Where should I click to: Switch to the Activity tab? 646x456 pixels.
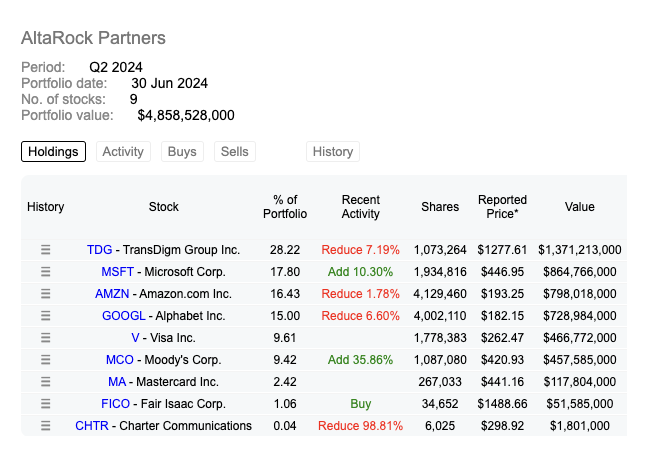[x=123, y=152]
